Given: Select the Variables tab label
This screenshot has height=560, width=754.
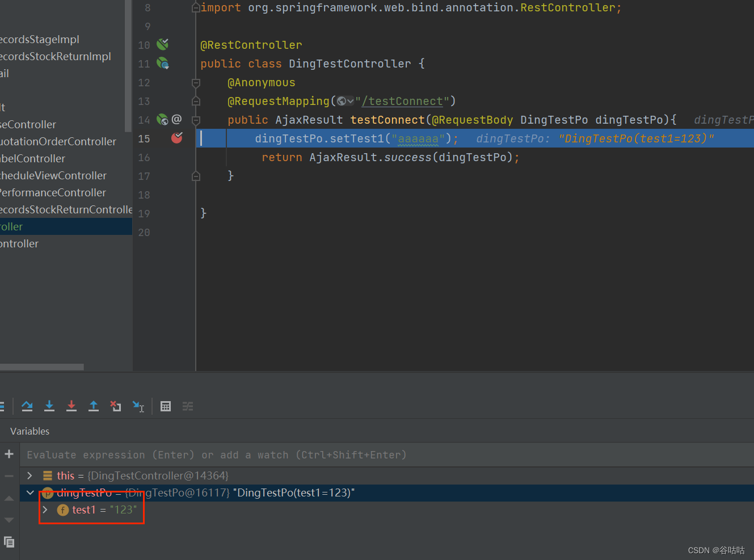Looking at the screenshot, I should click(x=30, y=431).
